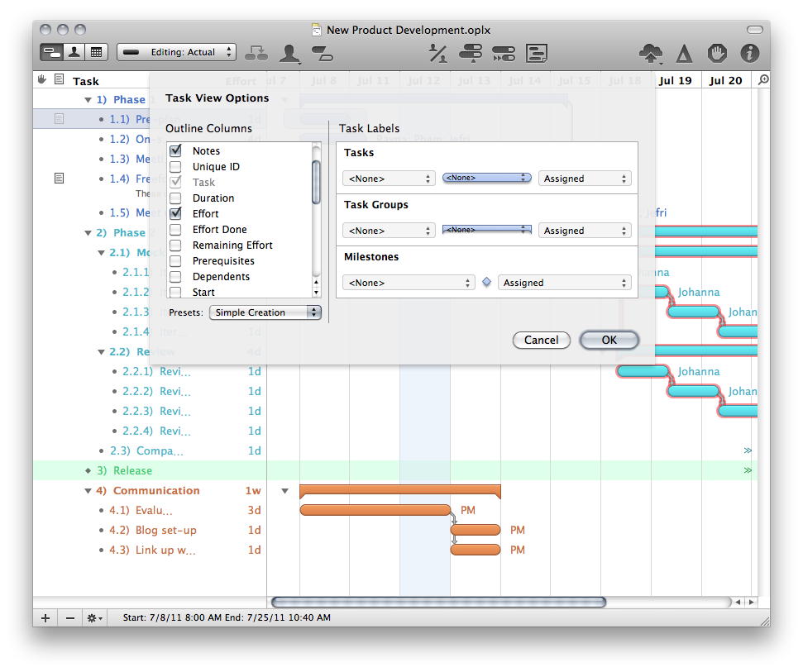Uncheck the Notes column checkbox
803x672 pixels.
click(x=175, y=151)
